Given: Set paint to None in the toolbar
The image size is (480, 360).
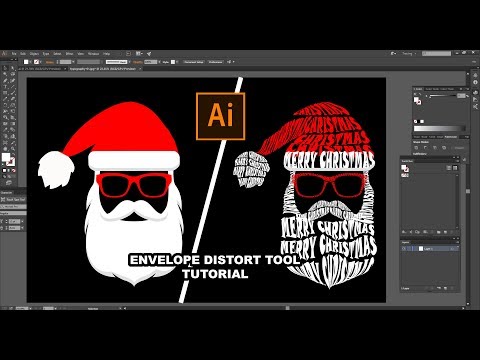Looking at the screenshot, I should click(x=14, y=170).
